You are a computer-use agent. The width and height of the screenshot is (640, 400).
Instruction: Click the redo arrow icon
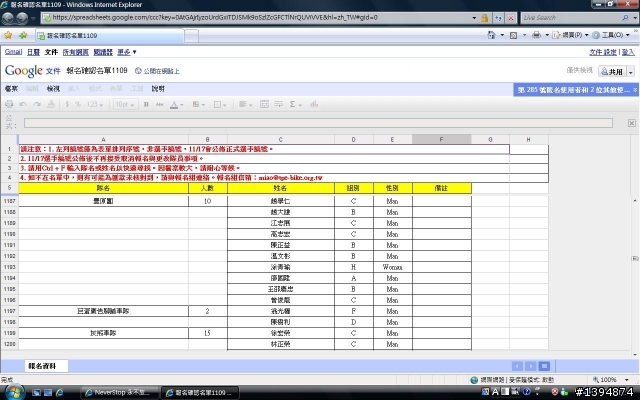tap(37, 104)
